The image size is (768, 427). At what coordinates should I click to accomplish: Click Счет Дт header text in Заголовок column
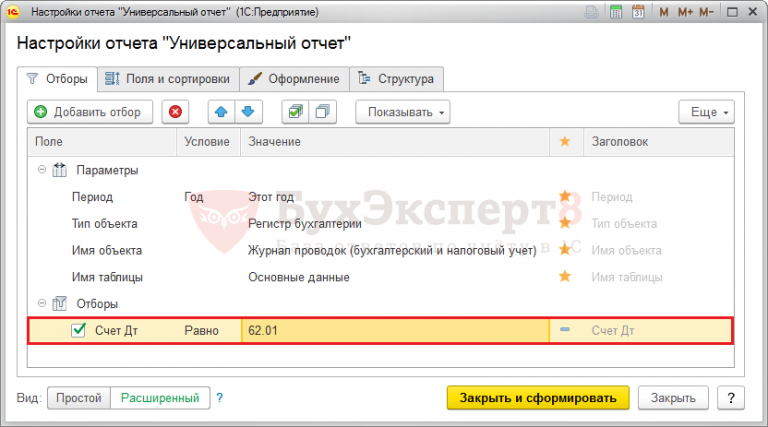pyautogui.click(x=613, y=331)
